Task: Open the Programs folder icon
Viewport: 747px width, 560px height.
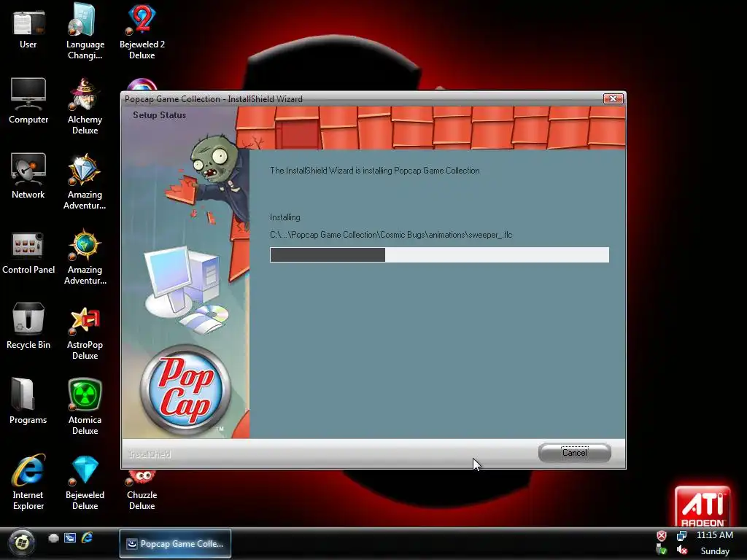Action: click(x=28, y=401)
